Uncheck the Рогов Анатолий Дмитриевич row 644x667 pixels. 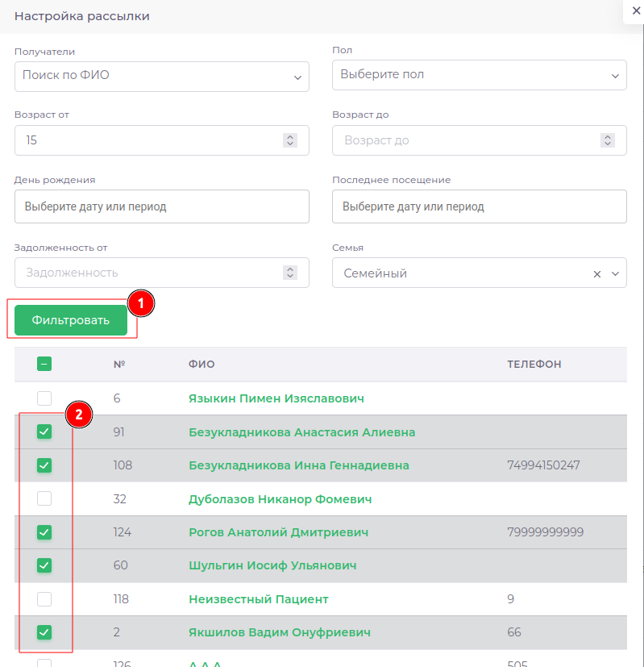pos(44,532)
